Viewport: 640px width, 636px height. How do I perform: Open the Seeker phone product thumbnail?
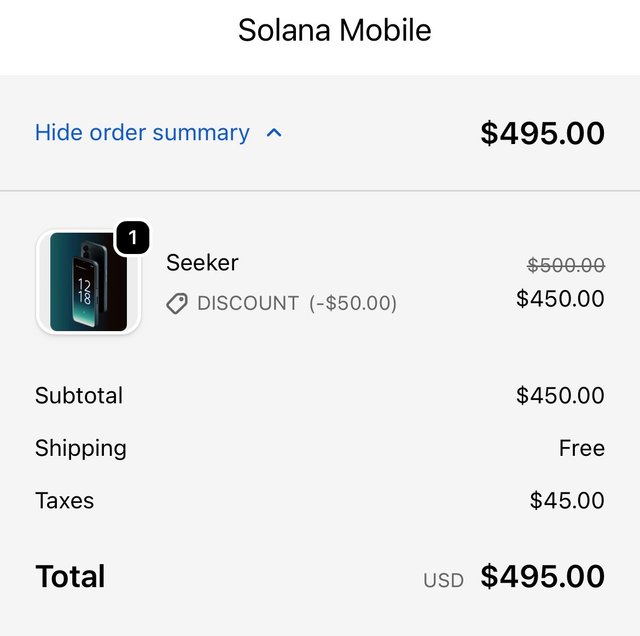click(88, 282)
